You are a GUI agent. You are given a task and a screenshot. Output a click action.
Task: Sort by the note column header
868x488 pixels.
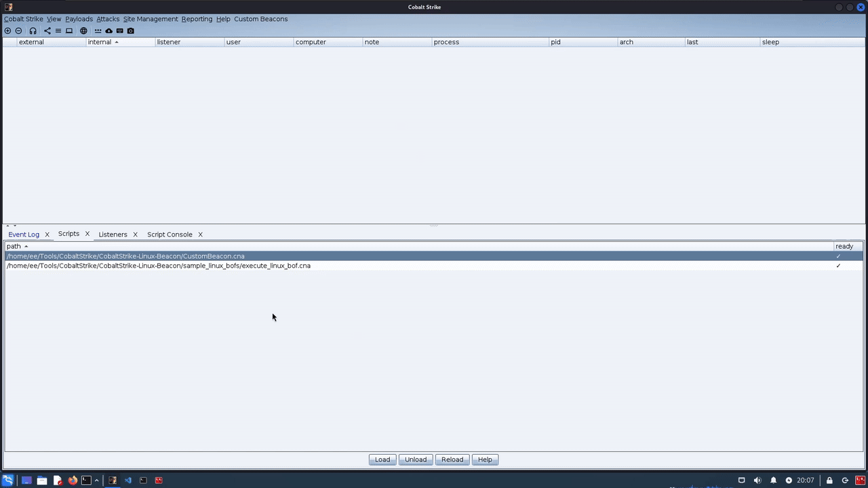coord(397,42)
